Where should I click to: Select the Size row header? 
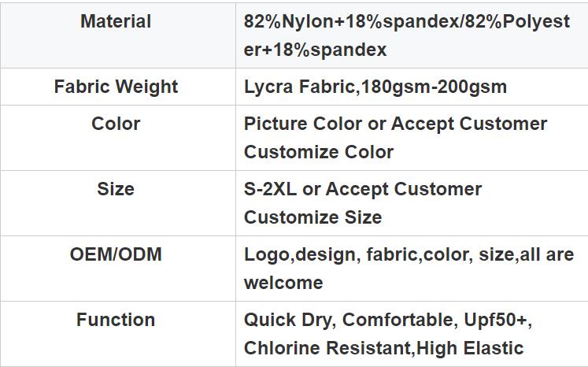coord(116,189)
